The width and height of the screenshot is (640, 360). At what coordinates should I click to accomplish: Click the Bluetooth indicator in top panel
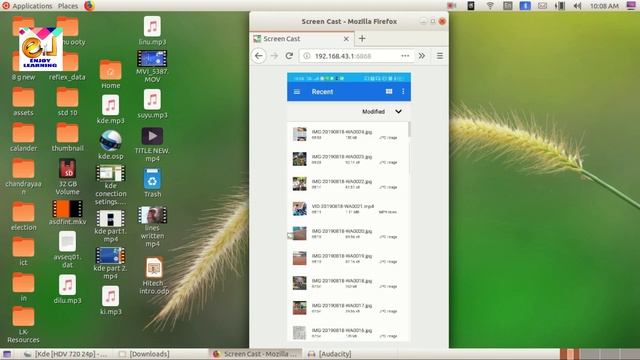(x=525, y=6)
